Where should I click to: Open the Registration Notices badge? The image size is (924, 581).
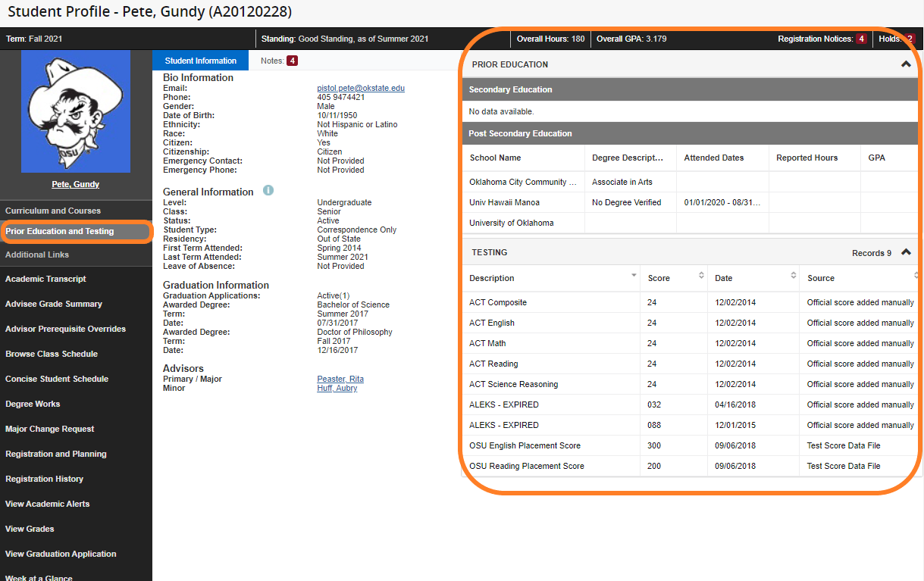860,39
